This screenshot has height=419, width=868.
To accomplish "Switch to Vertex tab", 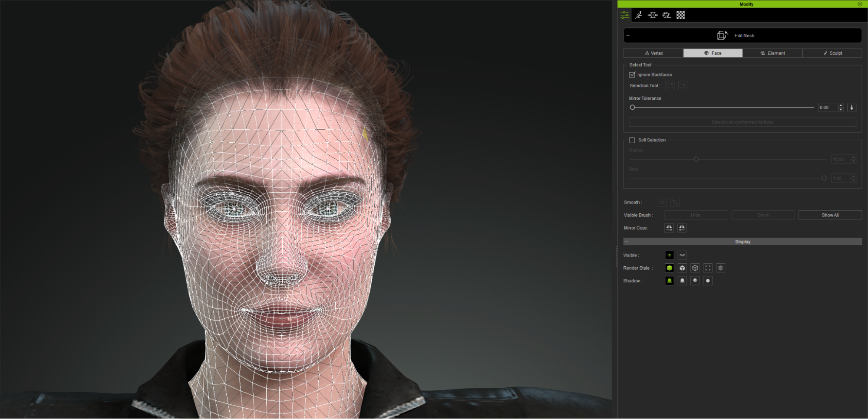I will coord(653,53).
